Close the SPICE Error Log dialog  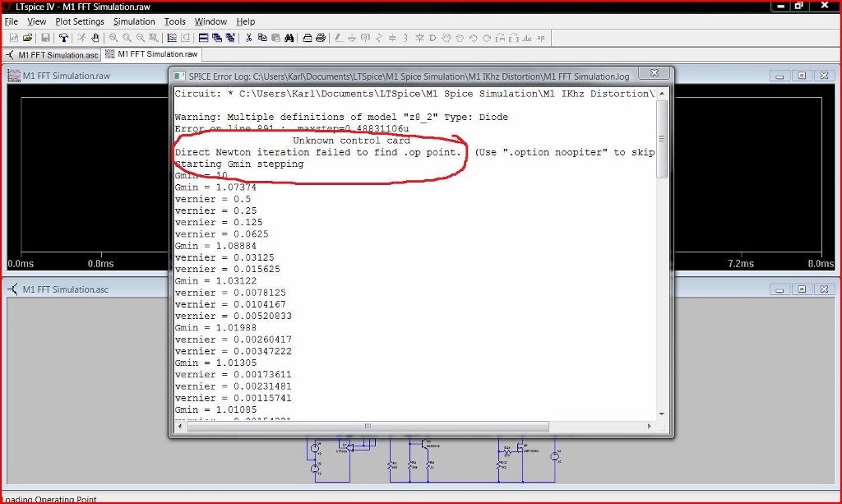point(655,73)
